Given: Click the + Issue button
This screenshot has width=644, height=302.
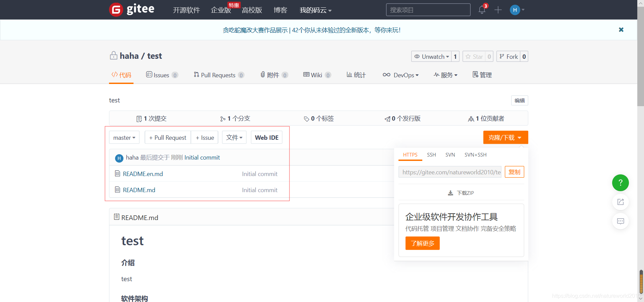Looking at the screenshot, I should (x=205, y=137).
